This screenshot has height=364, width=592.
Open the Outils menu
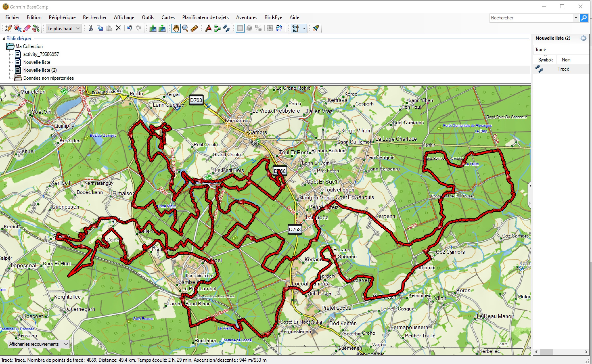click(x=148, y=17)
